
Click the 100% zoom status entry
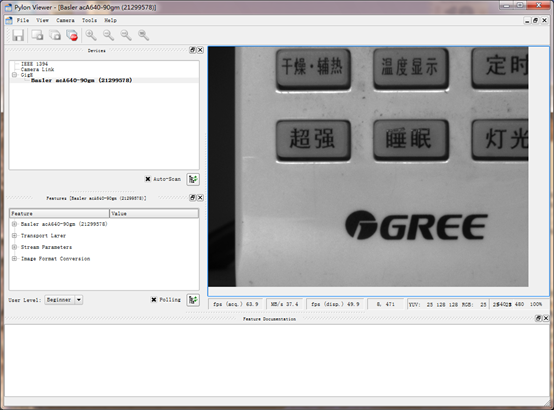536,304
